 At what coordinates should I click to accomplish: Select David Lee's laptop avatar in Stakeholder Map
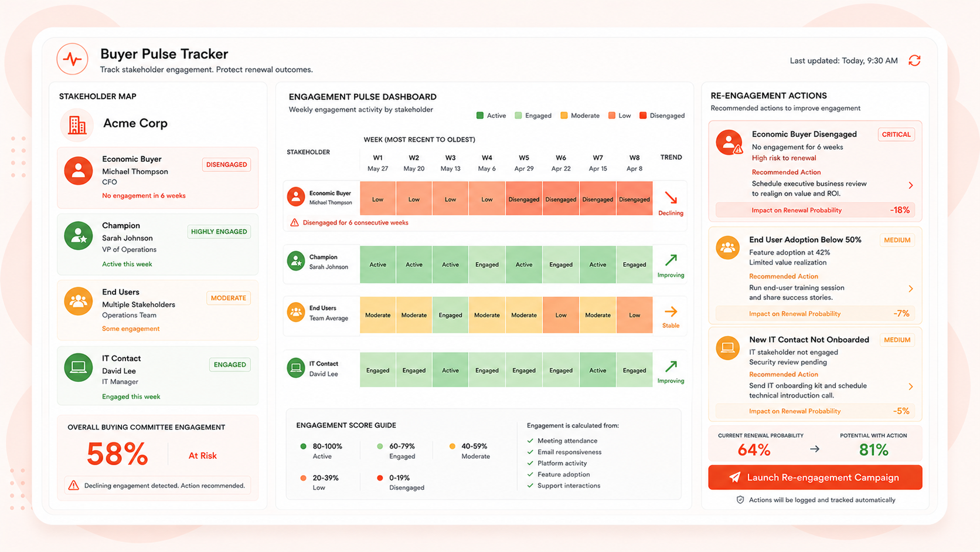[x=79, y=368]
